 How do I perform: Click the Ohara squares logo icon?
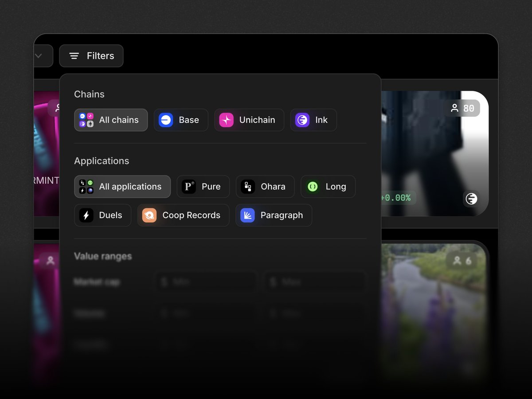pyautogui.click(x=248, y=187)
